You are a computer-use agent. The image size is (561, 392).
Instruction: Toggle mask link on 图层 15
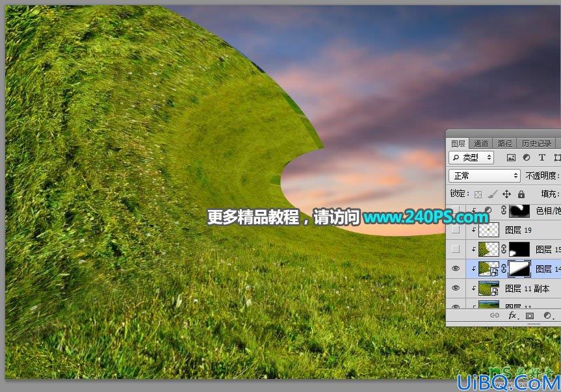click(x=504, y=249)
